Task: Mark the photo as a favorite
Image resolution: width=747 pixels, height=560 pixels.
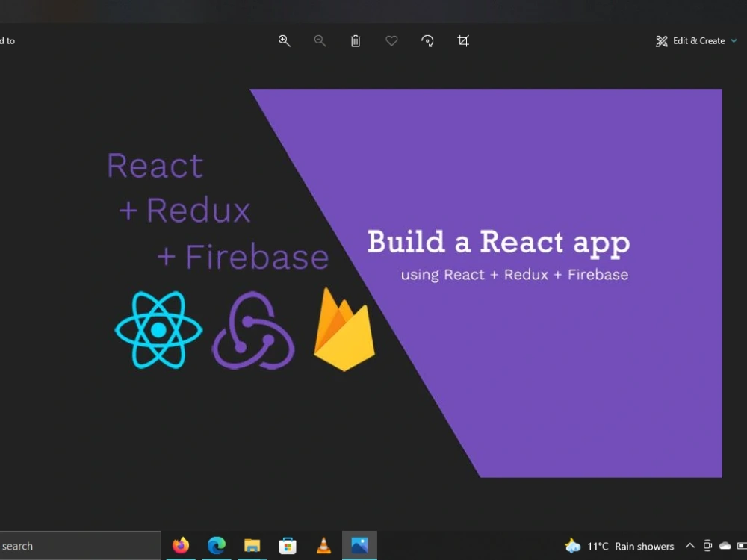Action: click(391, 41)
